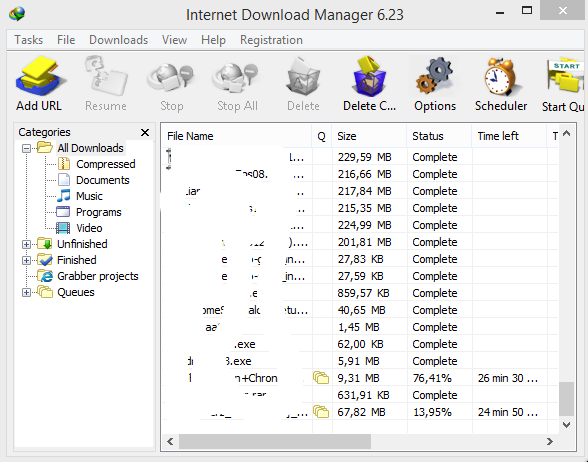Sort by the Size column header
This screenshot has width=588, height=462.
pyautogui.click(x=369, y=136)
